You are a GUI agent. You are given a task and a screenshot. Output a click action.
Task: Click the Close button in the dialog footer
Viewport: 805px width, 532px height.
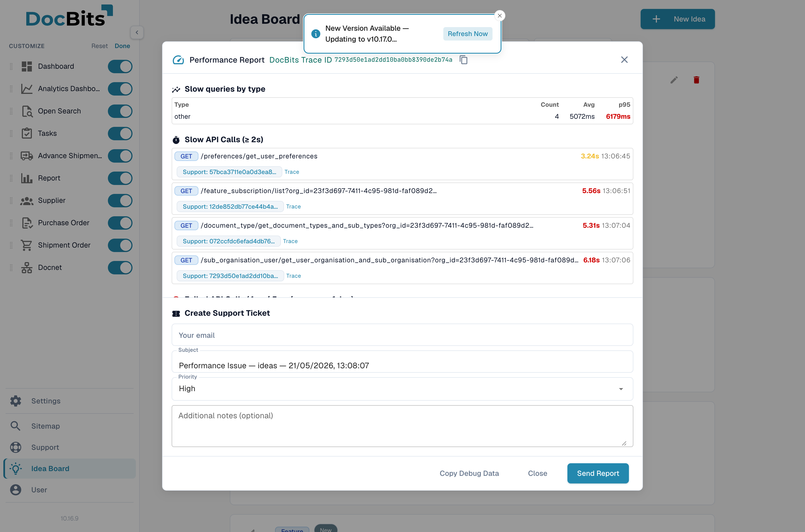[x=537, y=473]
